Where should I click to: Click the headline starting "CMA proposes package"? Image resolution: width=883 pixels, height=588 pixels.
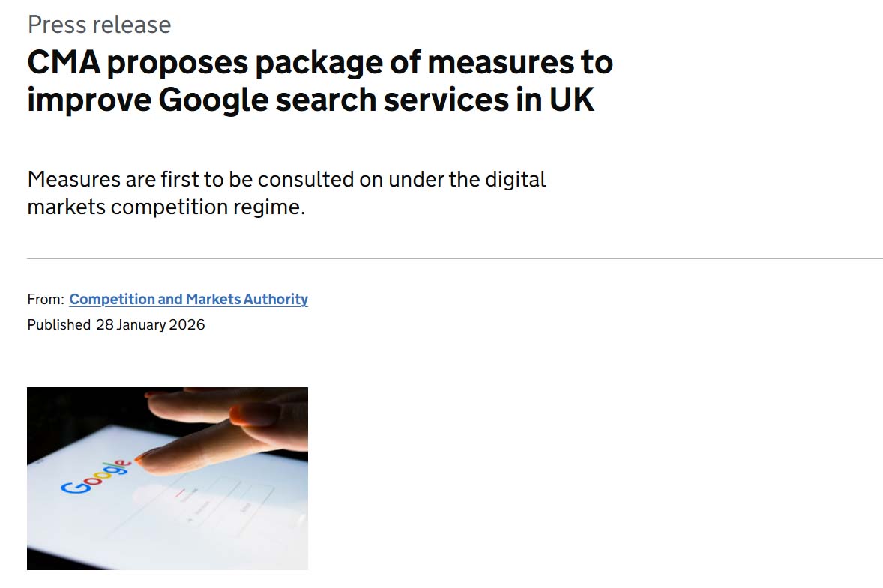tap(320, 63)
